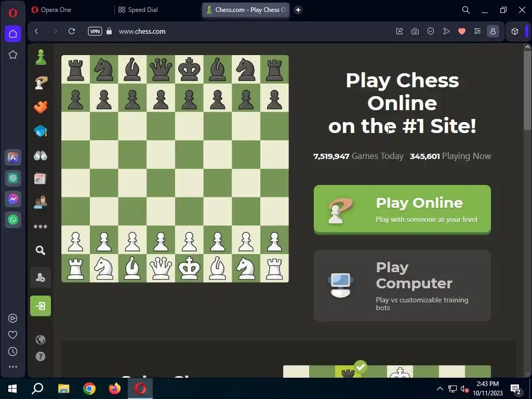Screen dimensions: 532x399
Task: Open the Player icon in Opera sidebar
Action: pyautogui.click(x=12, y=318)
